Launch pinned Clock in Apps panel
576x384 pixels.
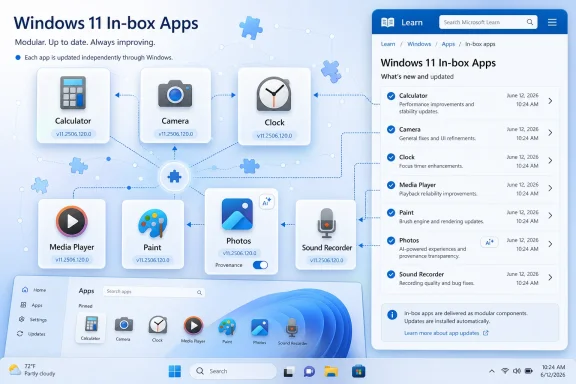coord(158,329)
